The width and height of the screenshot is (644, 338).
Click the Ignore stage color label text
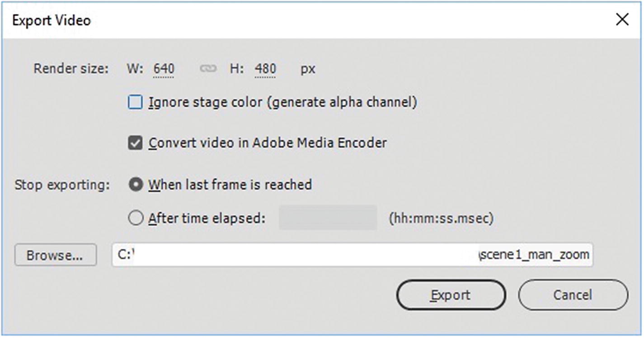(282, 103)
